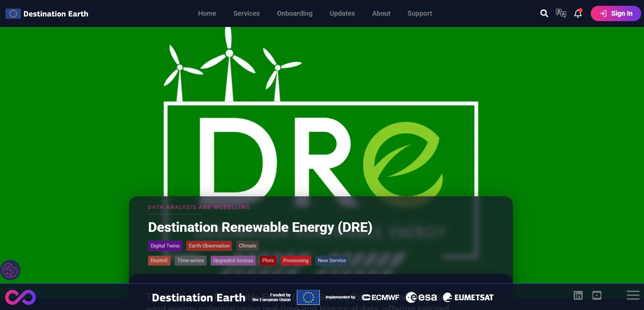This screenshot has width=644, height=310.
Task: Open the Updates navigation item
Action: [342, 13]
